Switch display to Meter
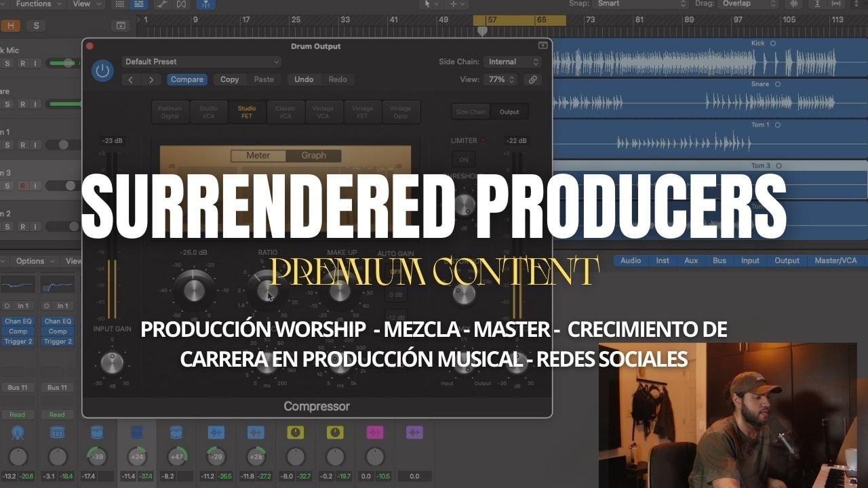The height and width of the screenshot is (488, 868). click(x=258, y=155)
